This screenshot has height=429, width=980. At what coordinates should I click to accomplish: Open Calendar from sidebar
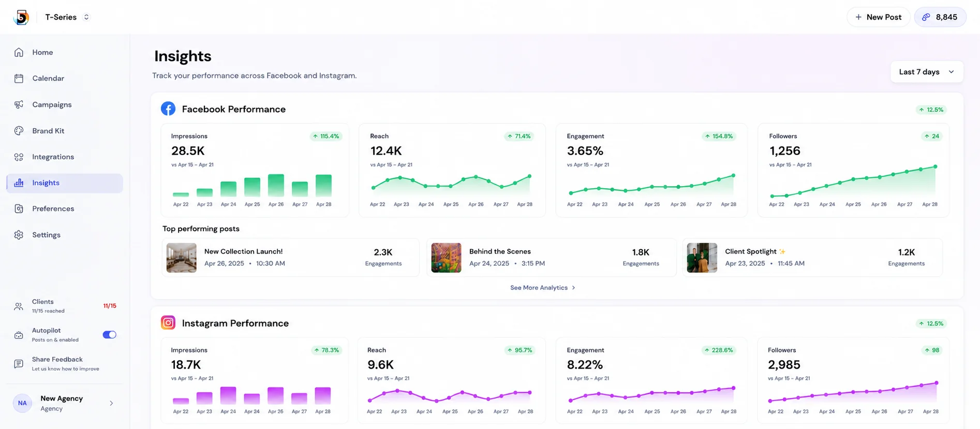(x=48, y=79)
